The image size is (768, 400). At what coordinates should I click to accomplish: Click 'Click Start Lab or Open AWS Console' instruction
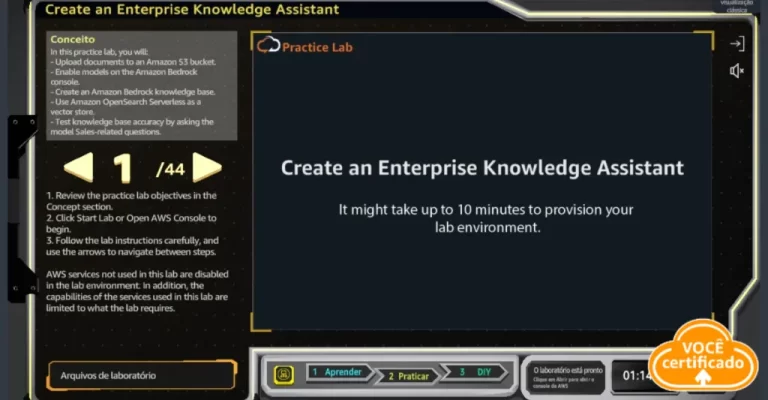pos(131,223)
